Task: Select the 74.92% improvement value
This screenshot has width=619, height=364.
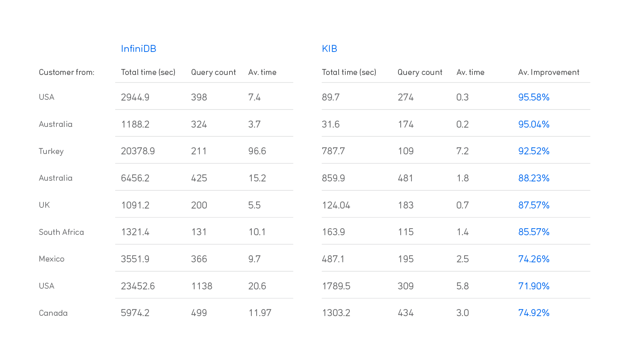Action: point(534,313)
